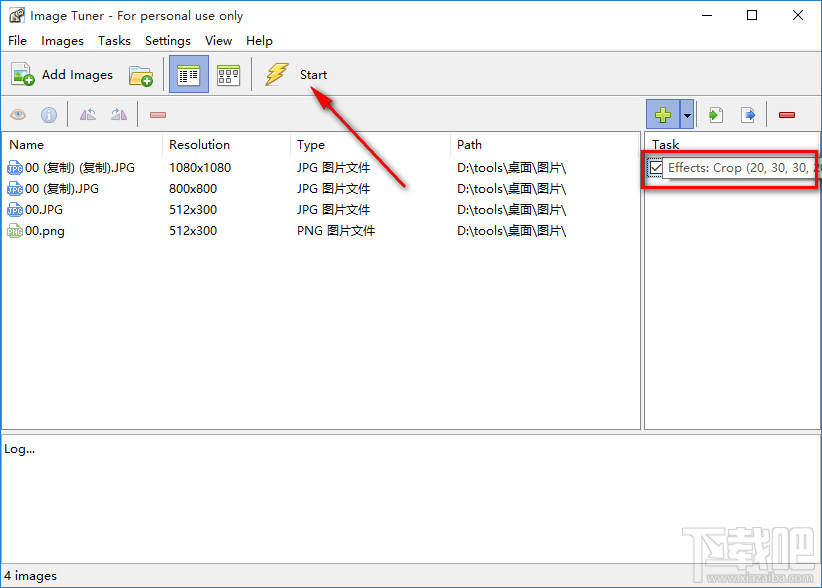
Task: Switch to details list view
Action: [x=189, y=74]
